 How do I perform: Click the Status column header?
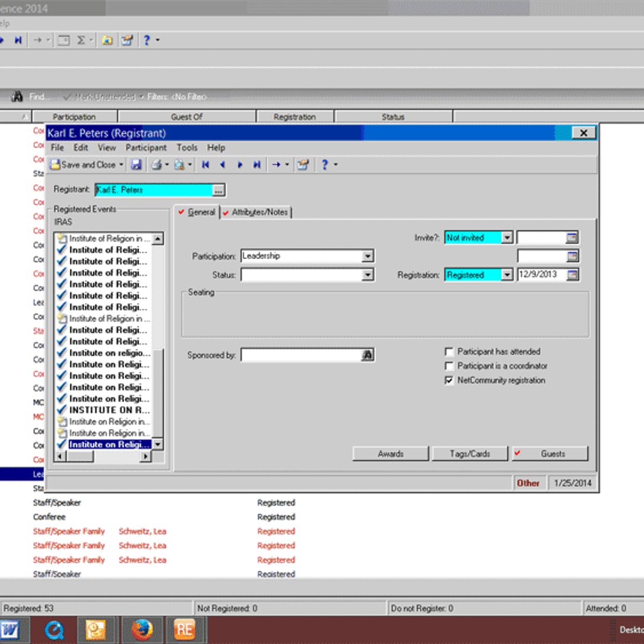click(x=393, y=116)
